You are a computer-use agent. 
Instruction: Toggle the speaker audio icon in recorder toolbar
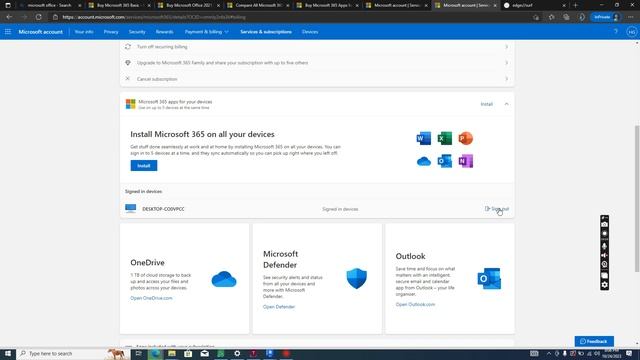point(604,255)
